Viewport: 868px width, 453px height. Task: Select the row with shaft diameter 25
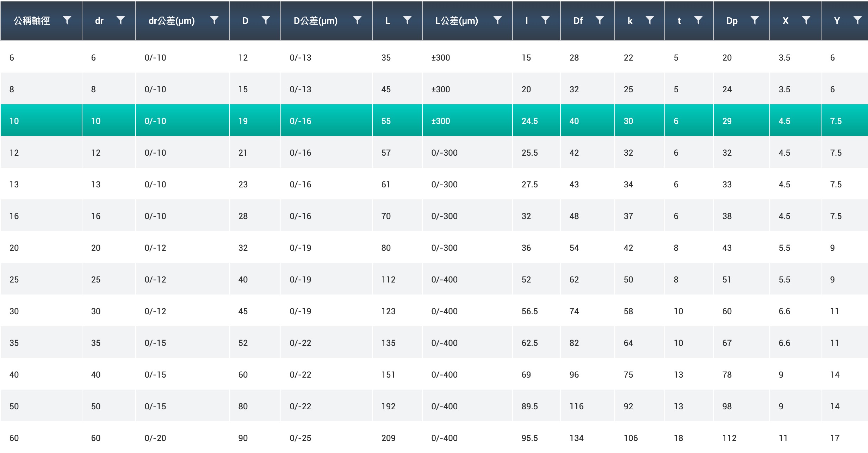click(x=14, y=280)
